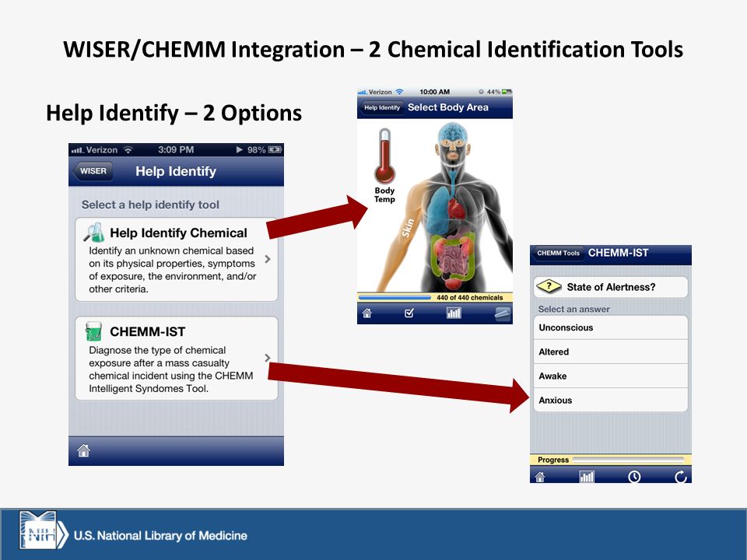Tap Help Identify back button
The height and width of the screenshot is (560, 747).
381,107
